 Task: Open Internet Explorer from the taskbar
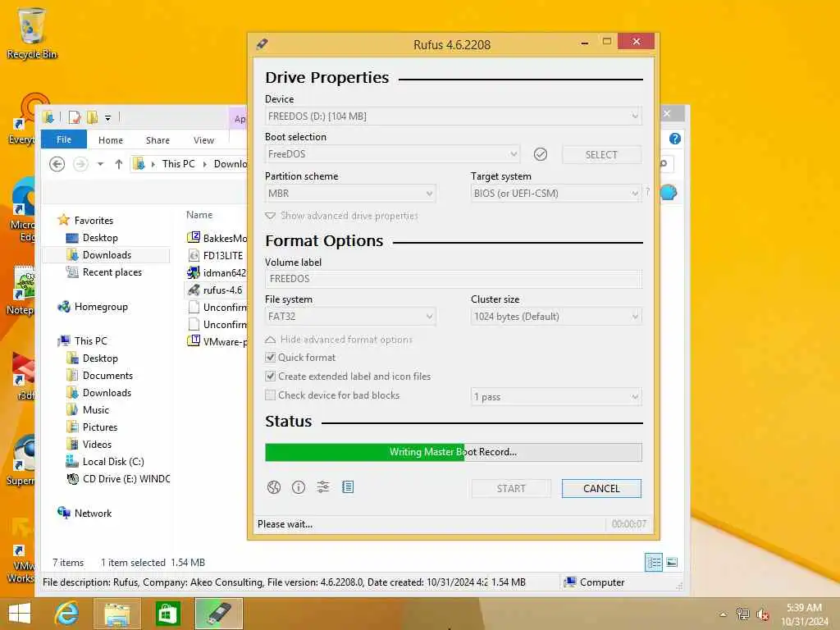67,614
